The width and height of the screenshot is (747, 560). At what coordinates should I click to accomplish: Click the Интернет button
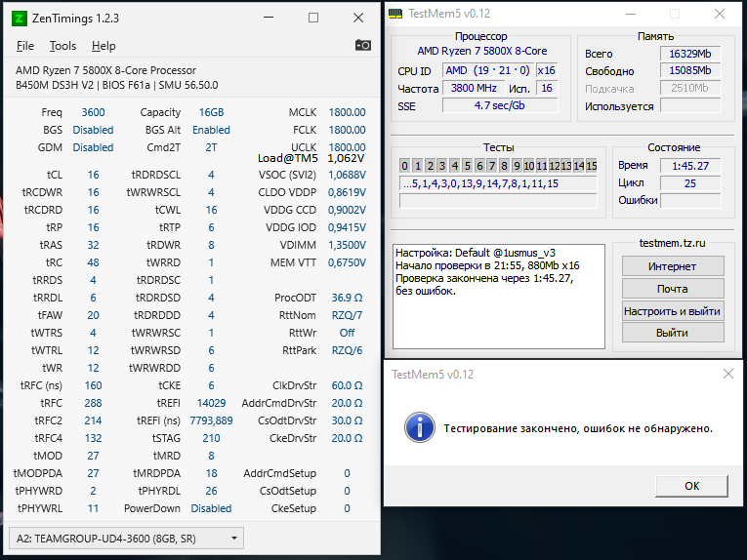673,266
